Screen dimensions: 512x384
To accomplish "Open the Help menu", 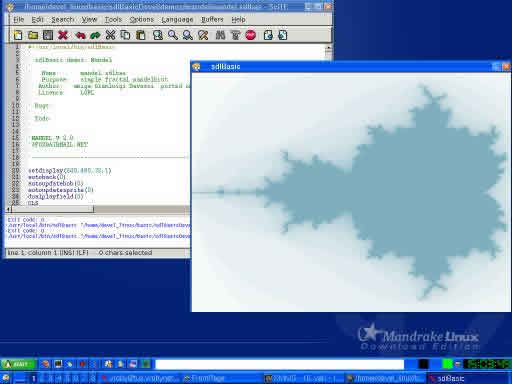I will pos(238,20).
